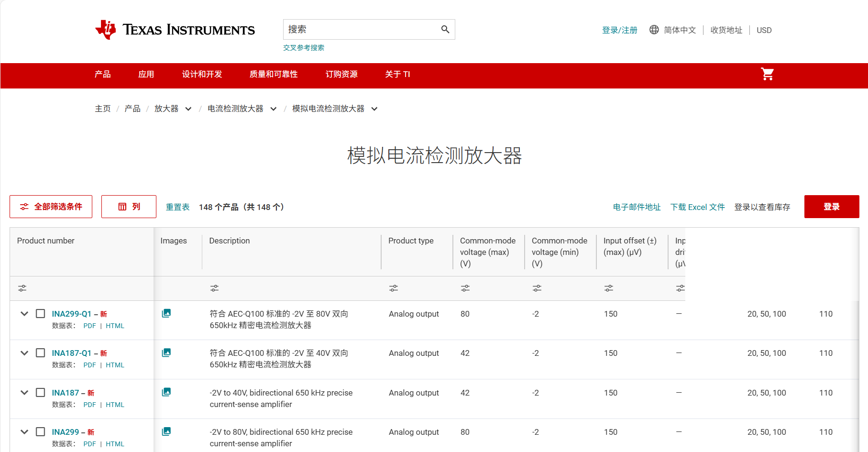Open the globe language selector
Image resolution: width=868 pixels, height=452 pixels.
point(654,30)
